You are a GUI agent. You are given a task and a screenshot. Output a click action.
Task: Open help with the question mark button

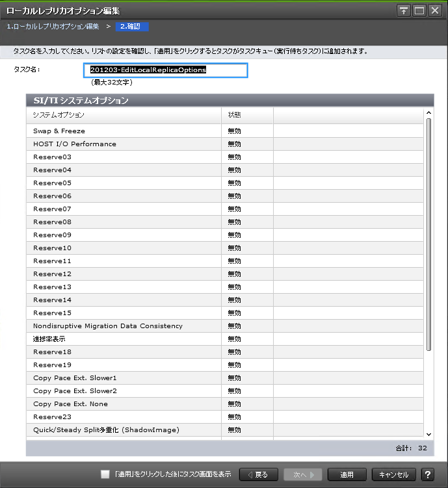[428, 474]
